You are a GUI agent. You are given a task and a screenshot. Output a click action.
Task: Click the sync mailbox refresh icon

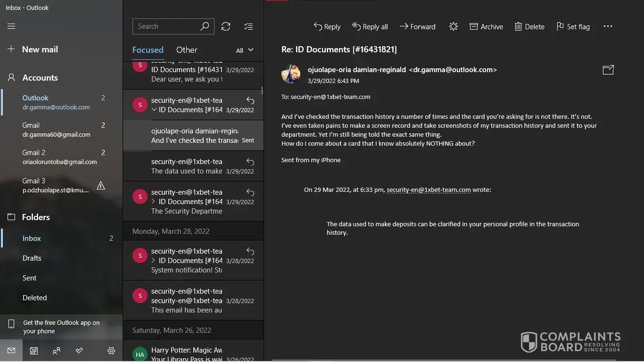(x=226, y=26)
